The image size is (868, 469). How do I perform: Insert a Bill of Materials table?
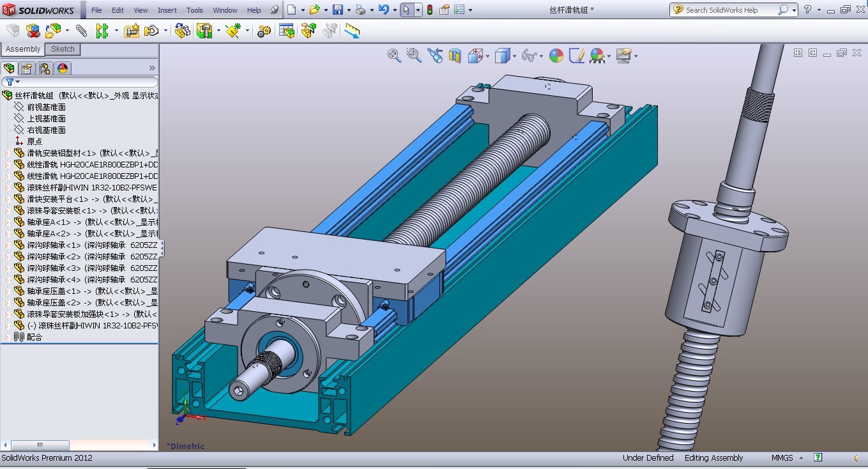pyautogui.click(x=287, y=30)
